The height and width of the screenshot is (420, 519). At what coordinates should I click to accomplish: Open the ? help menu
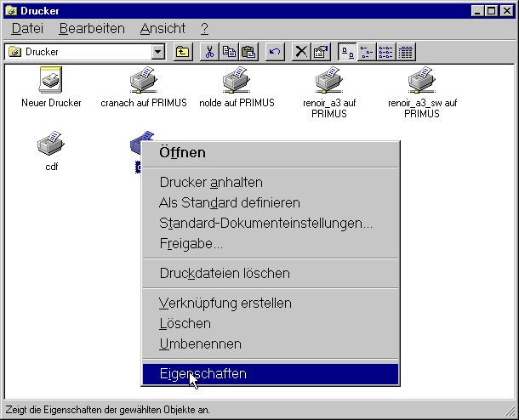tap(204, 29)
